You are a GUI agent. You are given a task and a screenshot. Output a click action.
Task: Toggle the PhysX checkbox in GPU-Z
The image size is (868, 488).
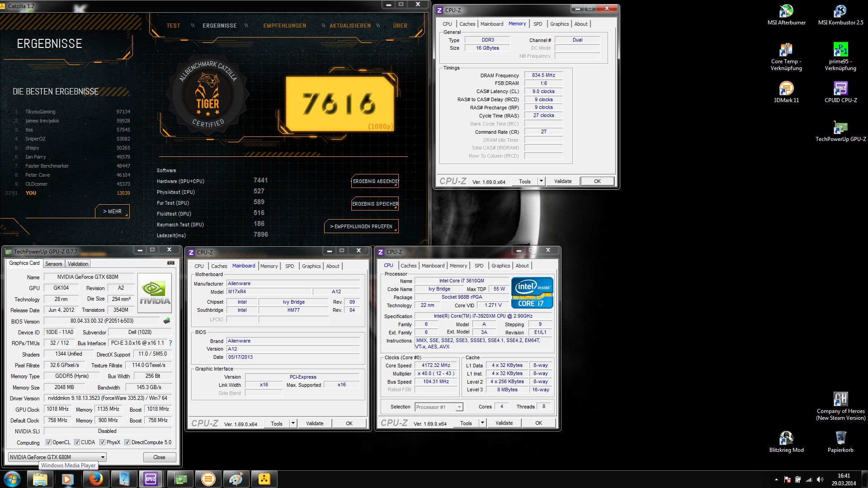102,442
